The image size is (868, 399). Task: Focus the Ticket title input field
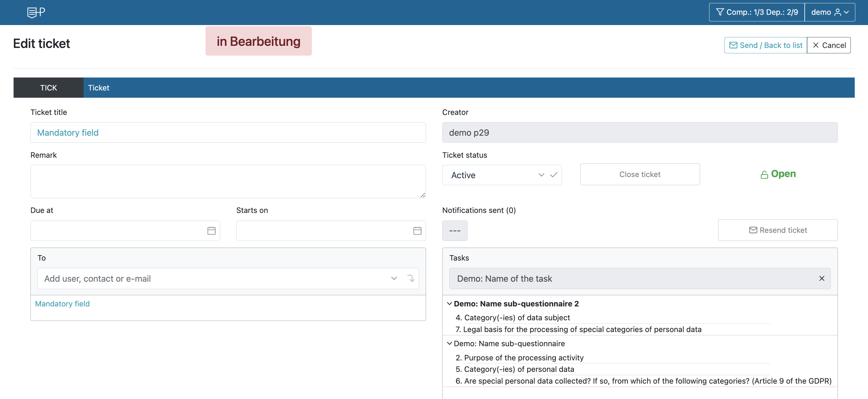[228, 132]
